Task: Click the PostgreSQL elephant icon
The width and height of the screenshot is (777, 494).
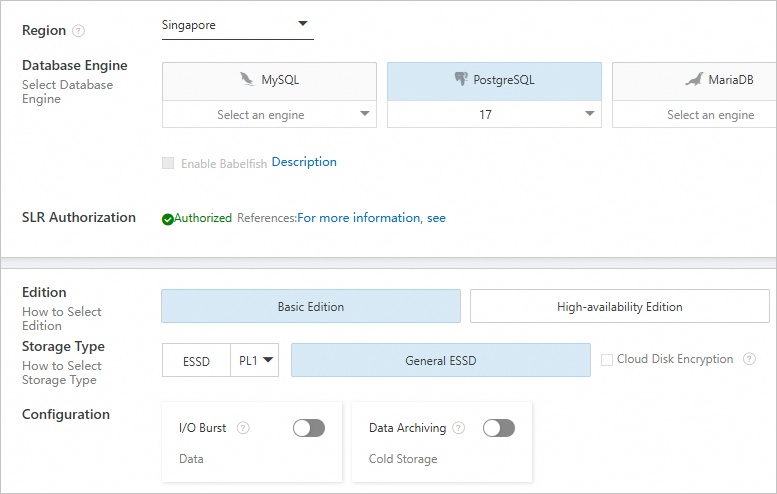Action: coord(460,80)
